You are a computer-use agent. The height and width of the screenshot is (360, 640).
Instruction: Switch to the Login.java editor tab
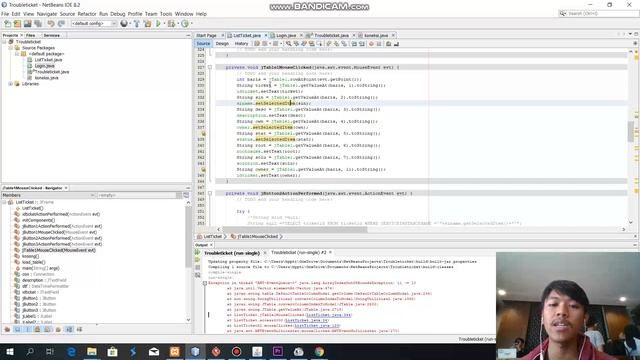click(286, 36)
